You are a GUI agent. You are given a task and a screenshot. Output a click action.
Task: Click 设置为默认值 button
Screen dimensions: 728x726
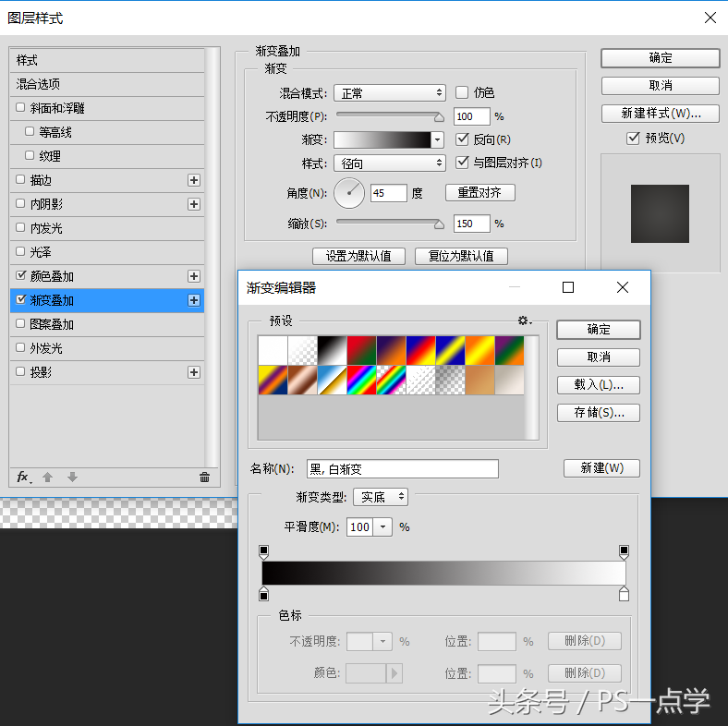click(358, 256)
